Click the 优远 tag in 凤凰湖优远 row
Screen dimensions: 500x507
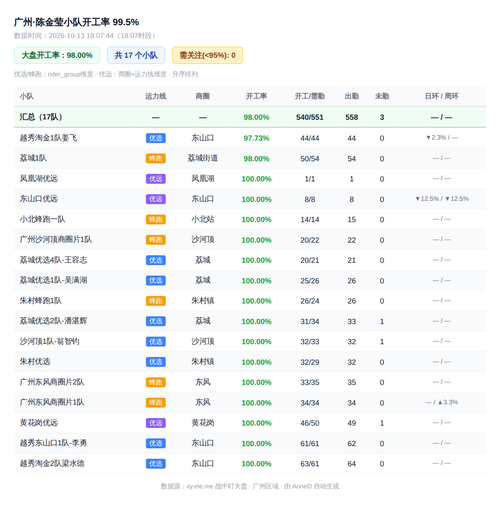tap(156, 179)
